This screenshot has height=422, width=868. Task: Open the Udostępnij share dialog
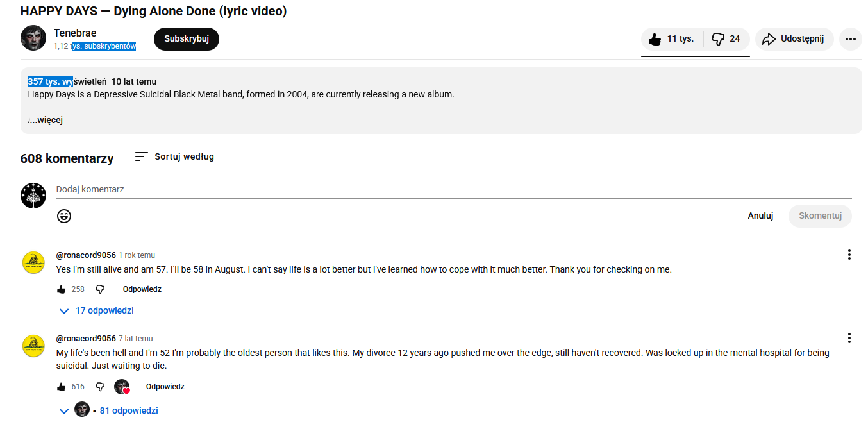(794, 39)
